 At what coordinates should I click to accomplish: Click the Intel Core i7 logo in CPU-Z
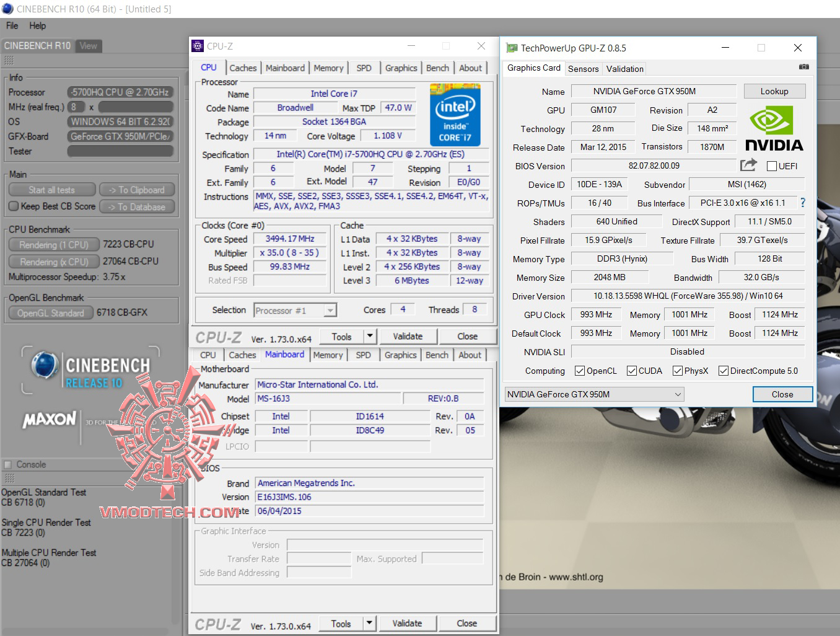click(x=455, y=115)
